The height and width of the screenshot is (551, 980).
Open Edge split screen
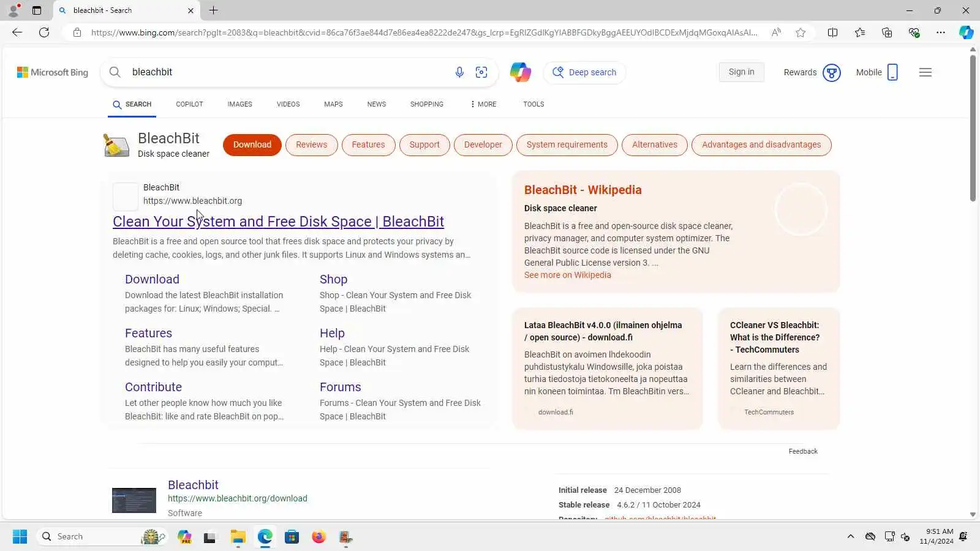pos(832,32)
